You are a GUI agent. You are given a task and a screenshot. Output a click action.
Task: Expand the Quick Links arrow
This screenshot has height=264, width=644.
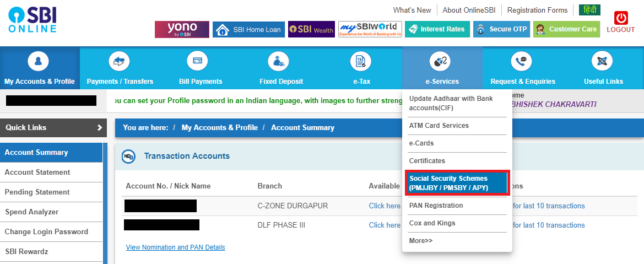(99, 127)
